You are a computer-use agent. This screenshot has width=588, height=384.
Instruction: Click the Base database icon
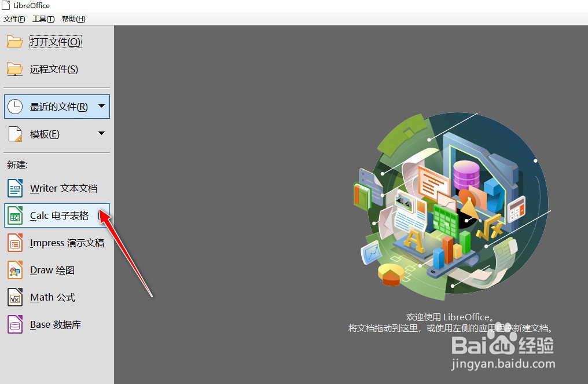tap(15, 325)
